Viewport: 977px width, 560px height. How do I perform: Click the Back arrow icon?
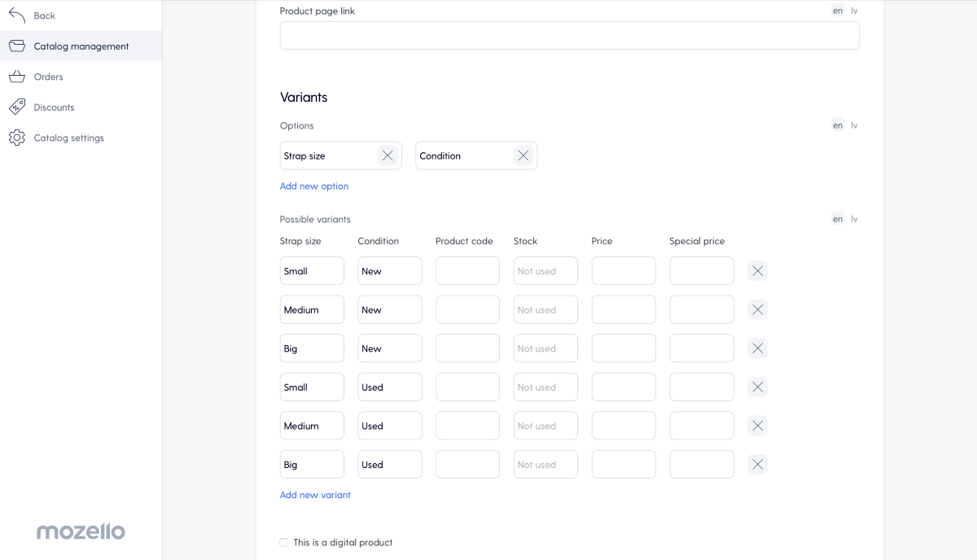(x=17, y=15)
